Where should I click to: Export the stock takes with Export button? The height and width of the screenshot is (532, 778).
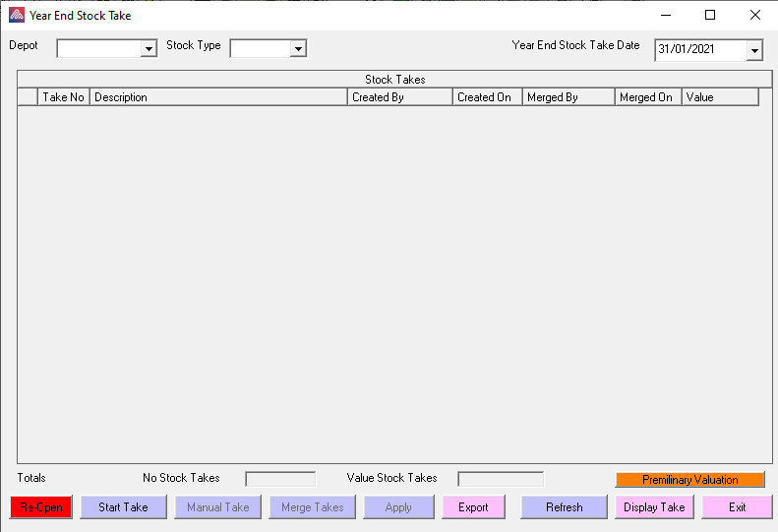pos(473,506)
